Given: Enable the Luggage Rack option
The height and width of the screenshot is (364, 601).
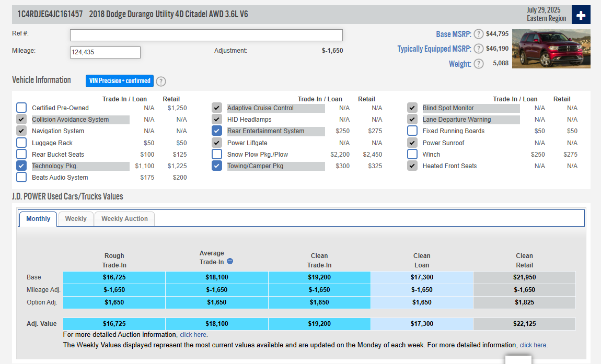Looking at the screenshot, I should point(21,143).
